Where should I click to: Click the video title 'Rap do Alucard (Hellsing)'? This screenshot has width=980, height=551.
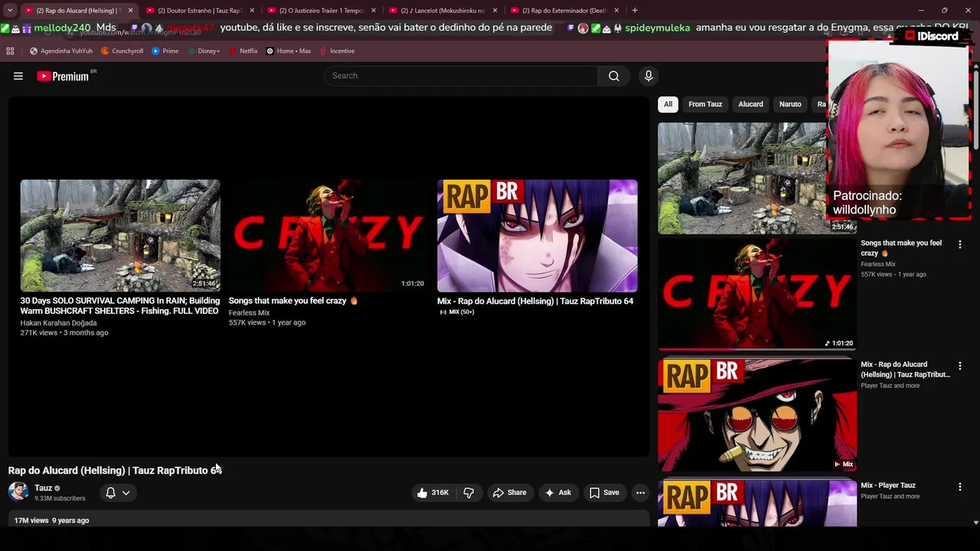click(x=115, y=471)
